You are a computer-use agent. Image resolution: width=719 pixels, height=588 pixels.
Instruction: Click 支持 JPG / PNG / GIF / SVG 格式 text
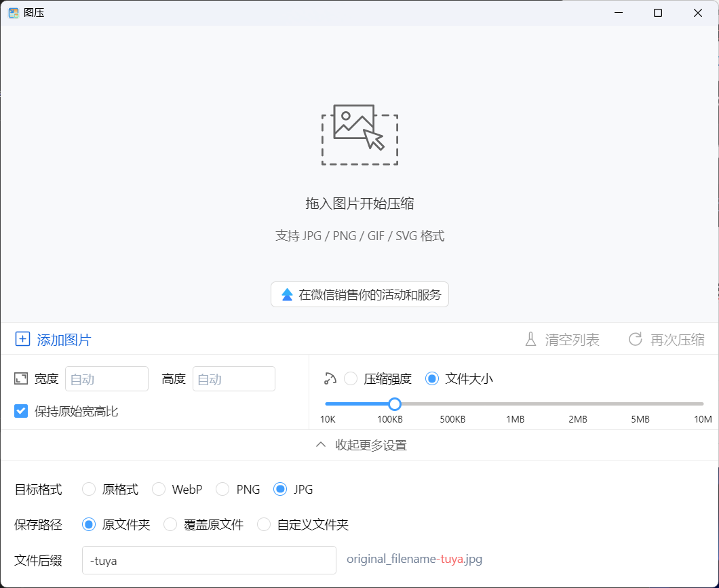(x=360, y=236)
